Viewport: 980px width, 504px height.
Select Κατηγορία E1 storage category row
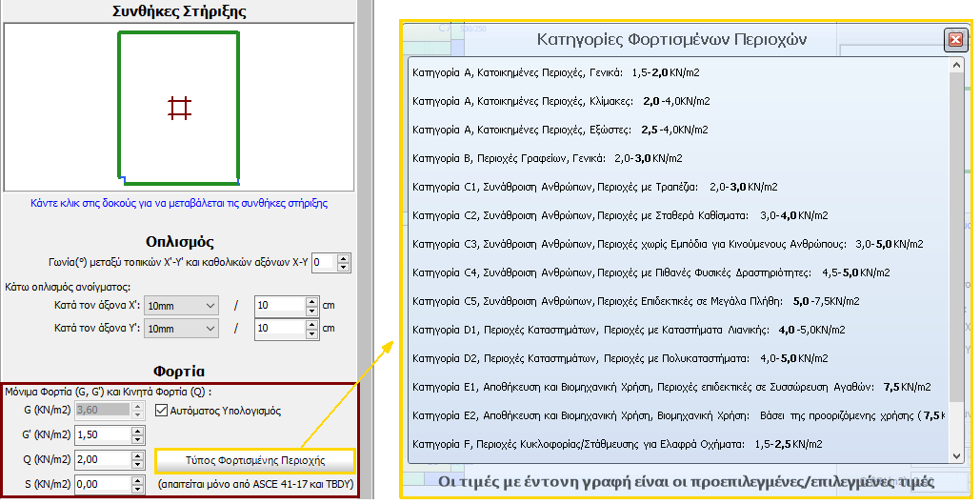[x=671, y=387]
